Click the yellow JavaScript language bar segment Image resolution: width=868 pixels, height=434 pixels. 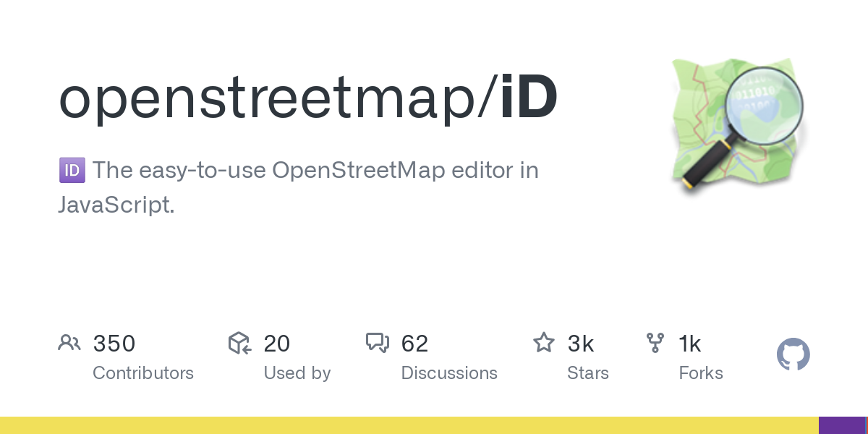point(409,425)
